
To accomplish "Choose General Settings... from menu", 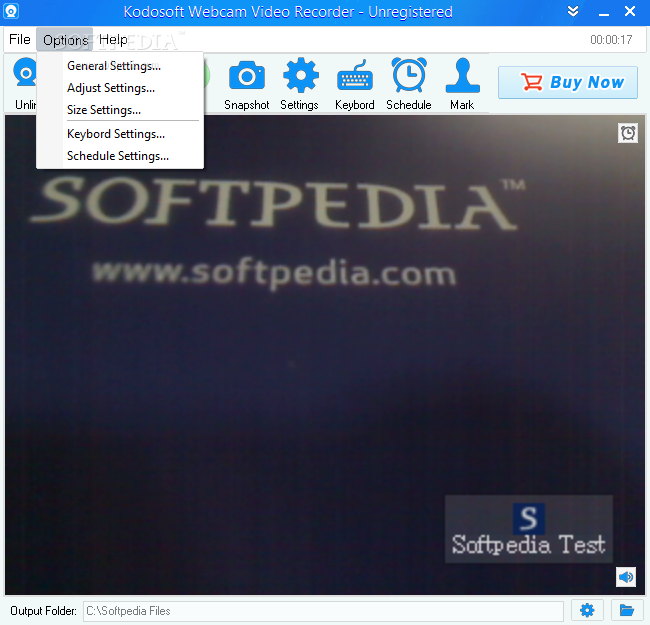I will (120, 66).
